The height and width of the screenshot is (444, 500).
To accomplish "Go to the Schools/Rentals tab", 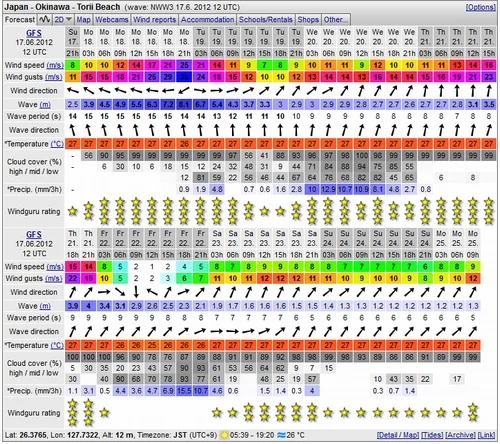I will (x=266, y=20).
